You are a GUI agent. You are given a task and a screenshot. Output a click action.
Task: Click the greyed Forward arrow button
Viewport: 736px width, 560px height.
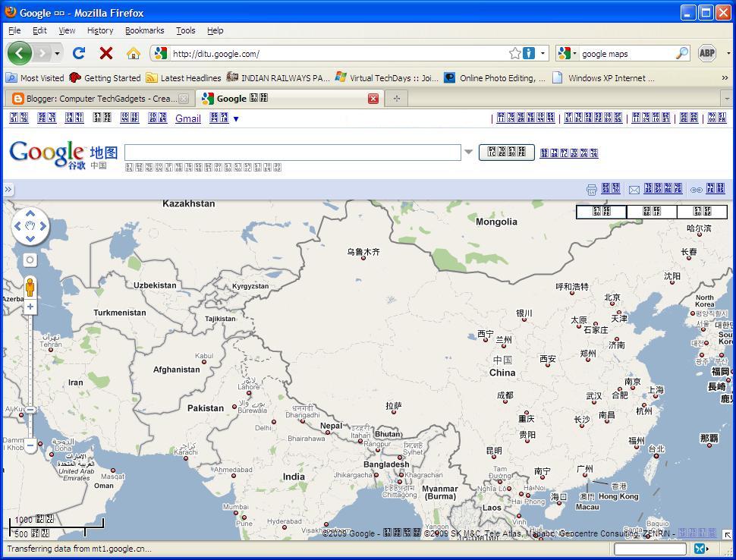click(x=42, y=53)
